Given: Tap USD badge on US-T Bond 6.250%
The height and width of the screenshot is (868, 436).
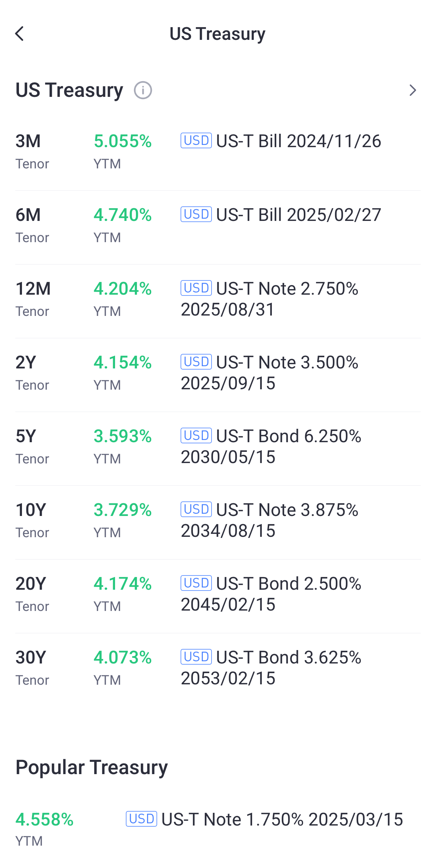Looking at the screenshot, I should [x=196, y=435].
